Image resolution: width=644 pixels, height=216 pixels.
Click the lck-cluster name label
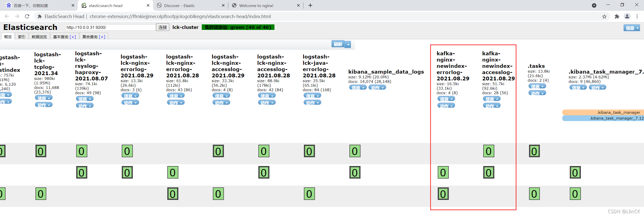pos(185,27)
